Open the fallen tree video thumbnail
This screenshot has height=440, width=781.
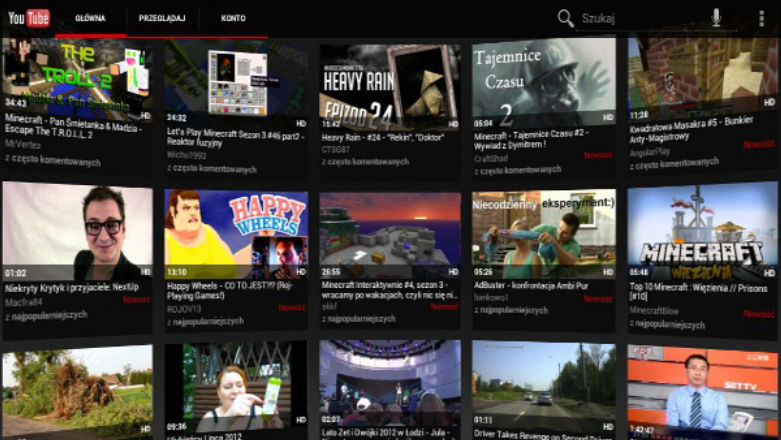[77, 391]
